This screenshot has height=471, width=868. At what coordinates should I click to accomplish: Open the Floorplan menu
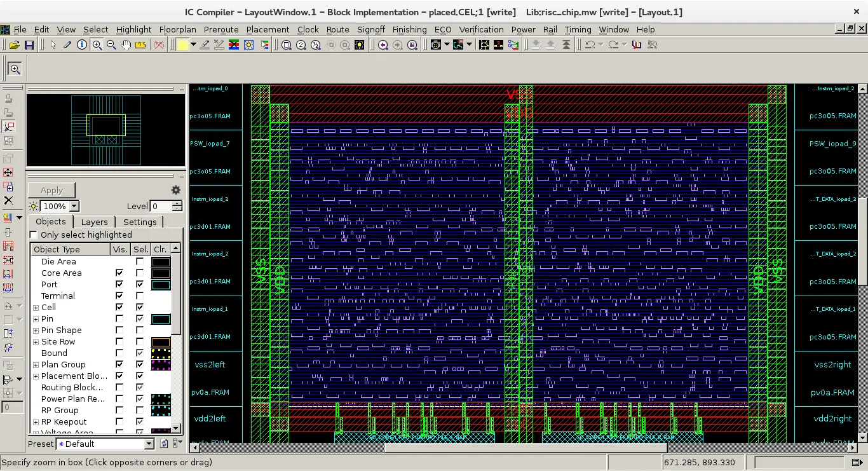tap(177, 29)
